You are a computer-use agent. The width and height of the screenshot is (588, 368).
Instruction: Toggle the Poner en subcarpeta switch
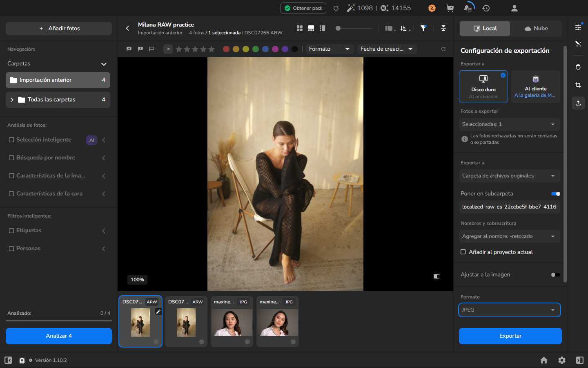556,194
